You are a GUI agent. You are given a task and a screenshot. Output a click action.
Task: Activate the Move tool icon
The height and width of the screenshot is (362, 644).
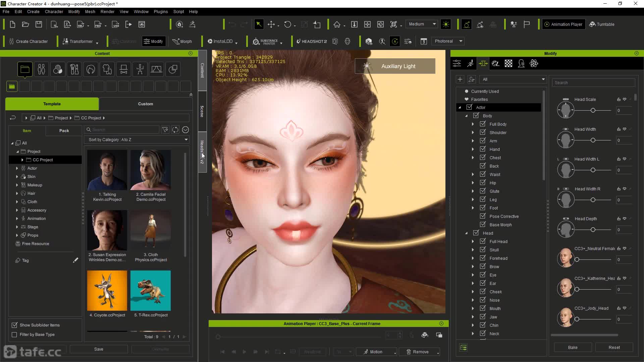(271, 24)
